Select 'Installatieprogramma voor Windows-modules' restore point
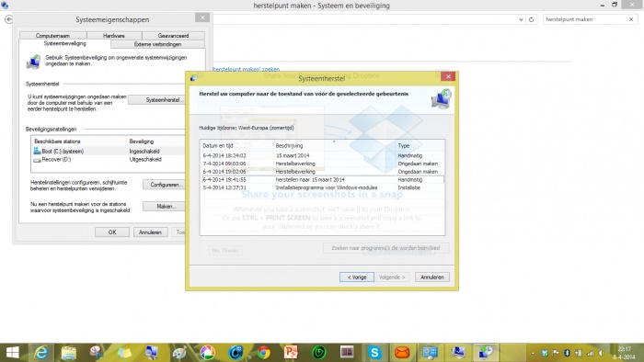 coord(322,187)
